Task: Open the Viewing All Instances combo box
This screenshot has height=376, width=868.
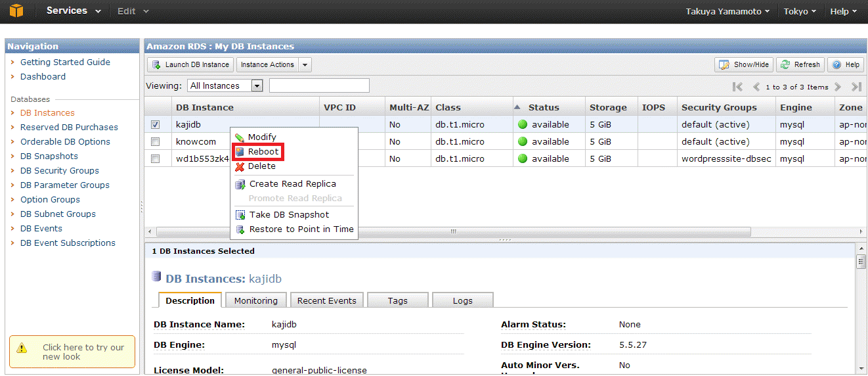Action: (225, 85)
